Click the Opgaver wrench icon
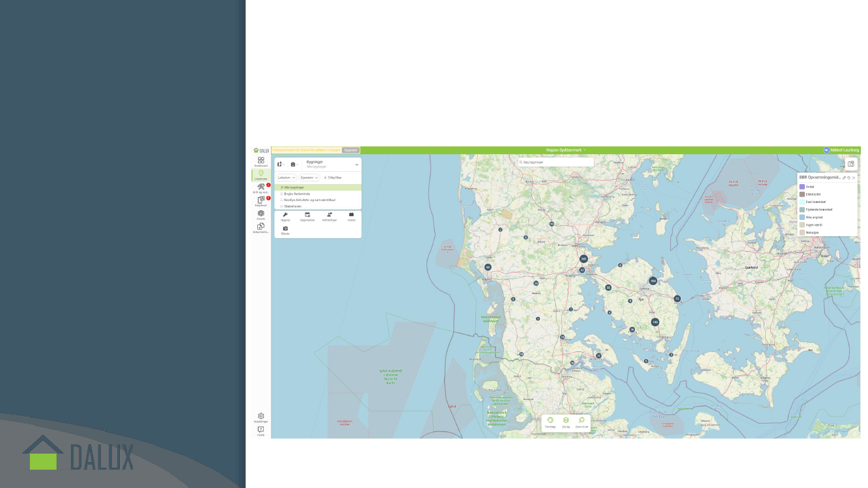The height and width of the screenshot is (488, 868). pyautogui.click(x=285, y=214)
